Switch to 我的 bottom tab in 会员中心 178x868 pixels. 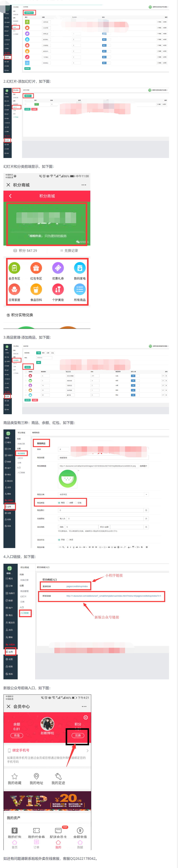(x=58, y=844)
